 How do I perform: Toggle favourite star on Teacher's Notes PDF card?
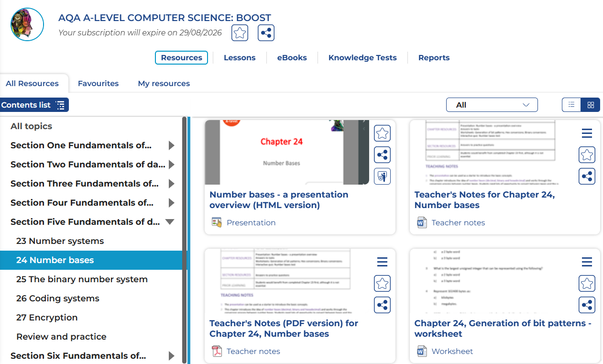[x=382, y=284]
